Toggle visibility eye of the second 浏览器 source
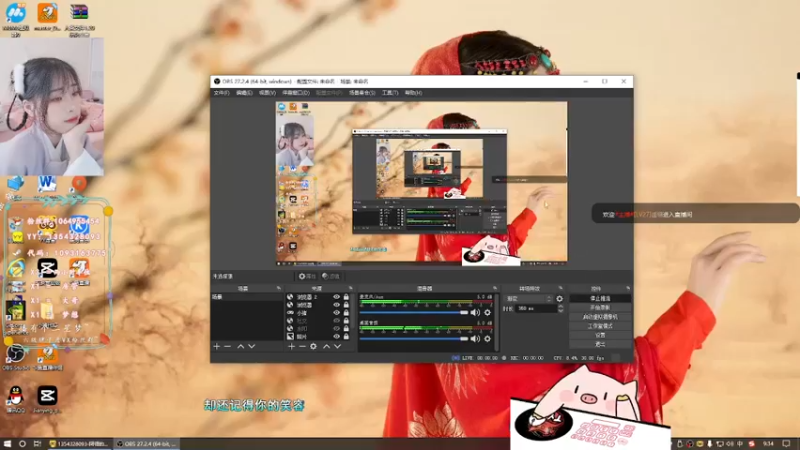The width and height of the screenshot is (800, 450). point(336,305)
